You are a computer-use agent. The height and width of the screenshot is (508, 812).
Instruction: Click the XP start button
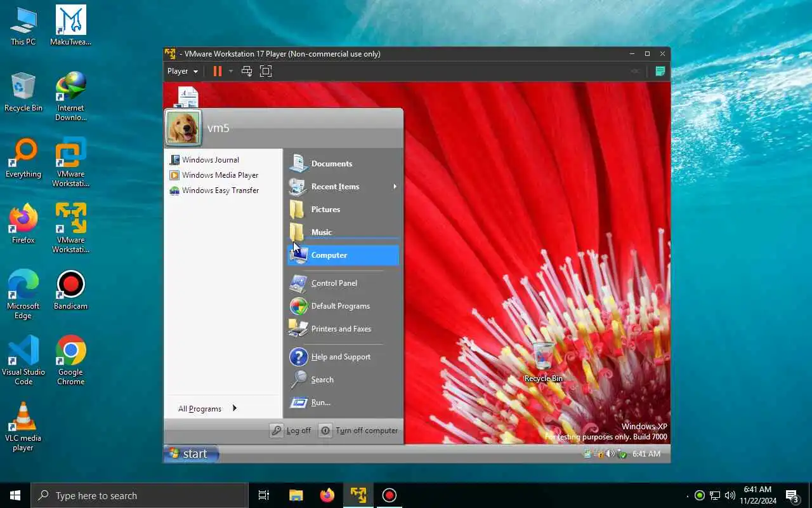pos(191,453)
